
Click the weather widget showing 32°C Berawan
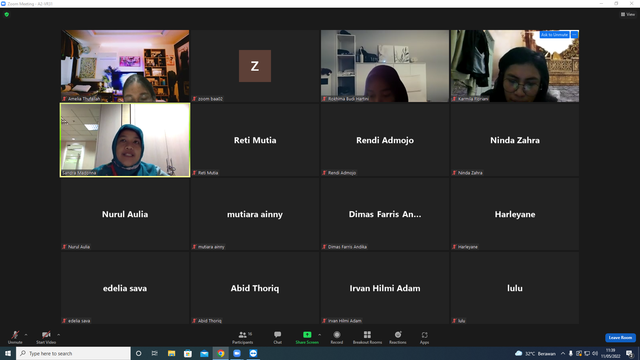535,353
